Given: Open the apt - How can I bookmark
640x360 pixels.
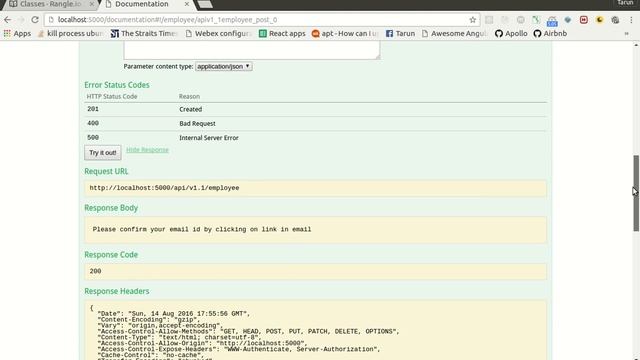Looking at the screenshot, I should [x=345, y=33].
